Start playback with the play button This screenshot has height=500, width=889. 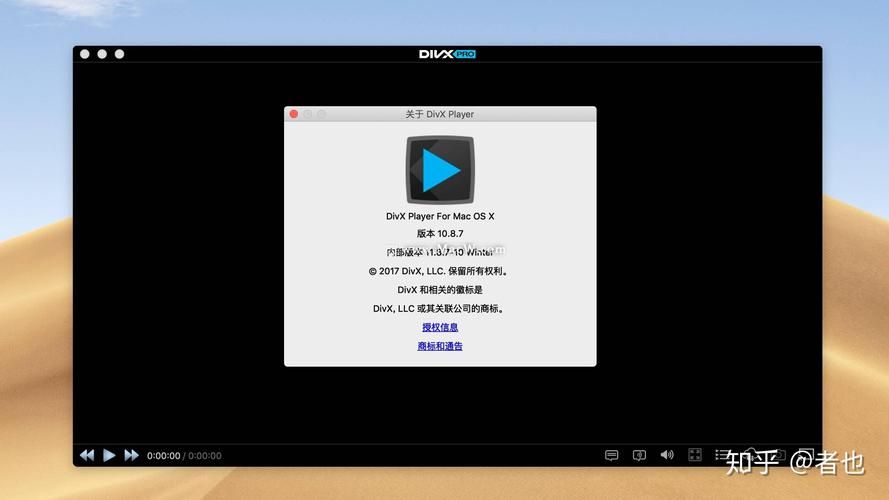point(109,455)
